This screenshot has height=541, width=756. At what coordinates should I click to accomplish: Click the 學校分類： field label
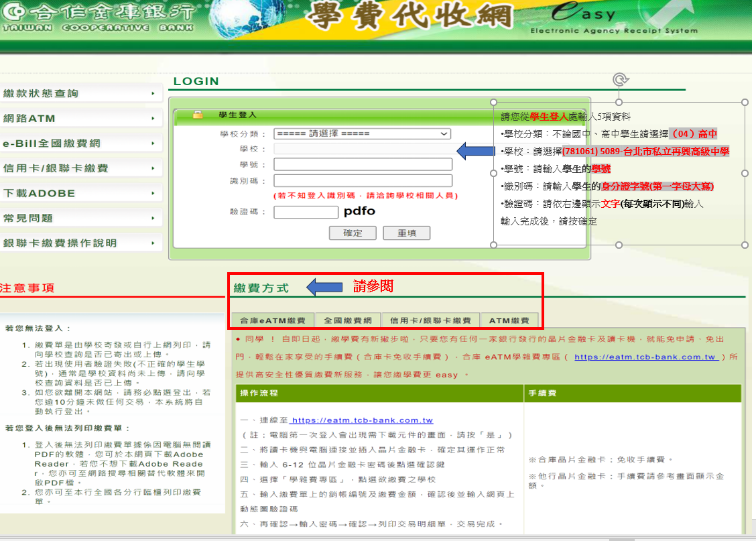click(243, 134)
